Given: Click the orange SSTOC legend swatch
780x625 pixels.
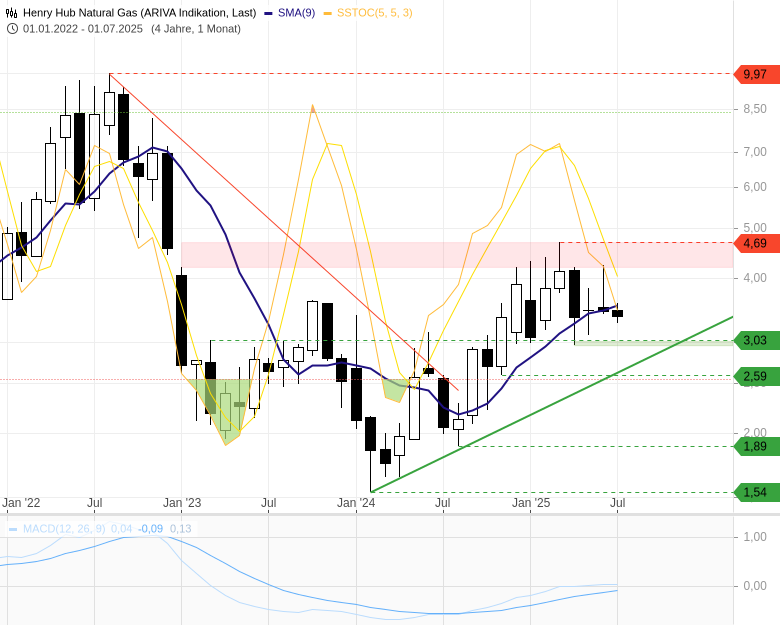Looking at the screenshot, I should [x=327, y=13].
